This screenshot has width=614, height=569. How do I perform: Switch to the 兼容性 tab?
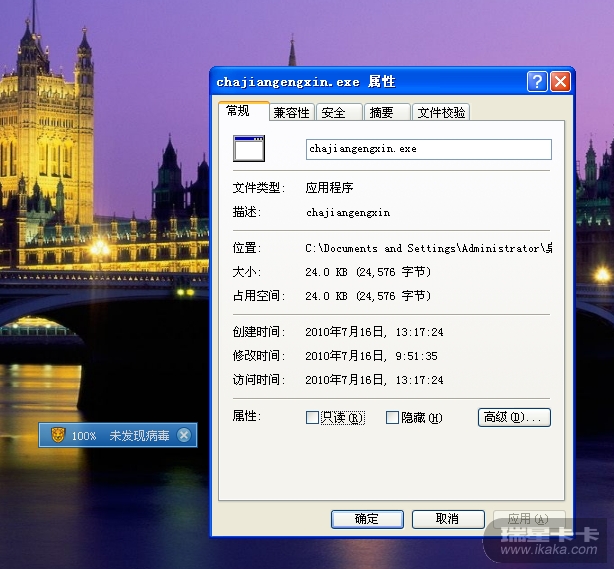(x=291, y=112)
